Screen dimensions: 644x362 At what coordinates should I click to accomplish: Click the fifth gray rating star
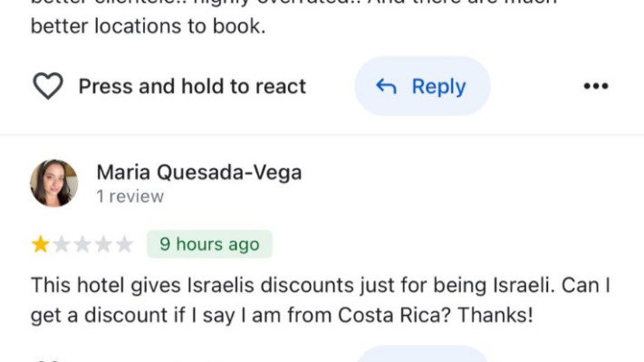coord(124,244)
